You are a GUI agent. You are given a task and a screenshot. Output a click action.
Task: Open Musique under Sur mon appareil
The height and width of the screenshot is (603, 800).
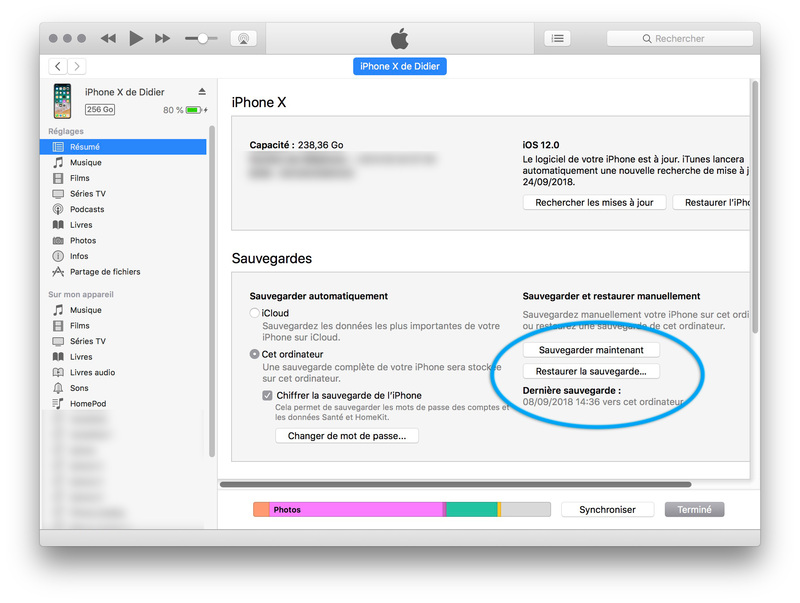[x=123, y=310]
